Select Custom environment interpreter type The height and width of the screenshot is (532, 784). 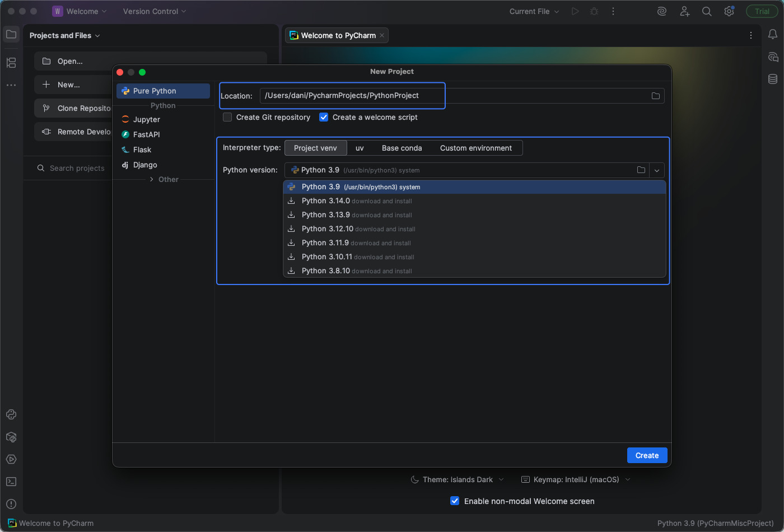476,148
